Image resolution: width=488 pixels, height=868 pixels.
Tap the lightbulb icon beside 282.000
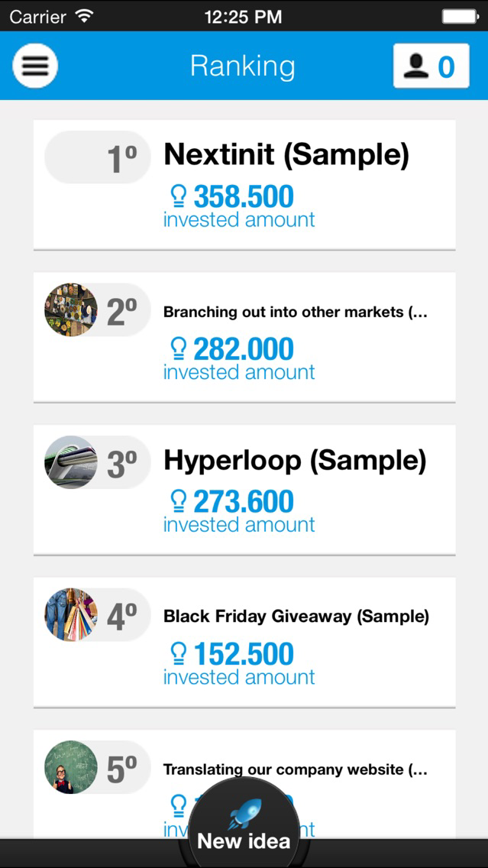point(178,349)
